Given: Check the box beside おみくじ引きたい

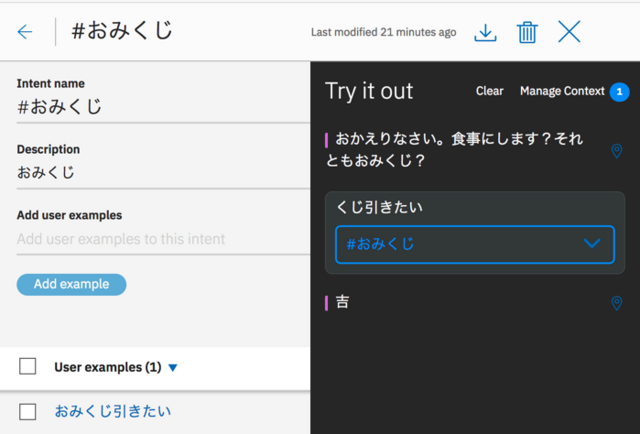Looking at the screenshot, I should coord(28,412).
